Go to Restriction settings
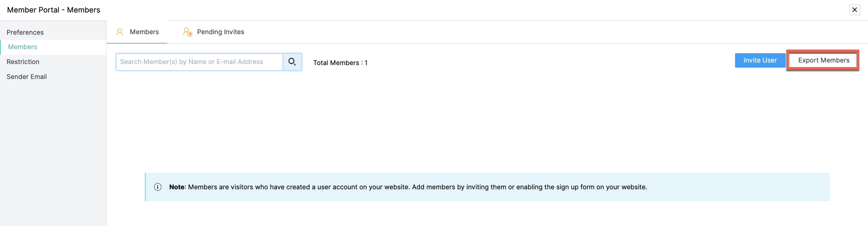 23,62
